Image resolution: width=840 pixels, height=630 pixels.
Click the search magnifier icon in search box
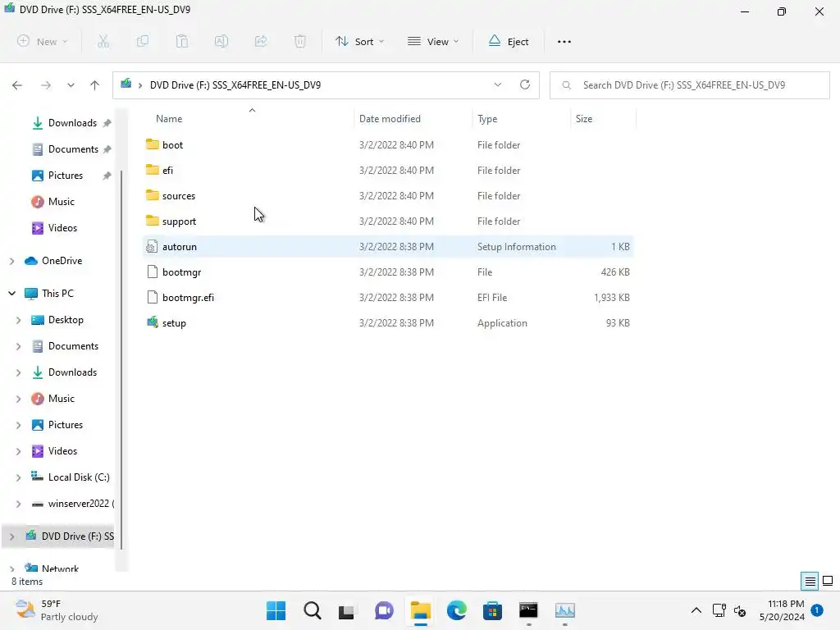(566, 85)
